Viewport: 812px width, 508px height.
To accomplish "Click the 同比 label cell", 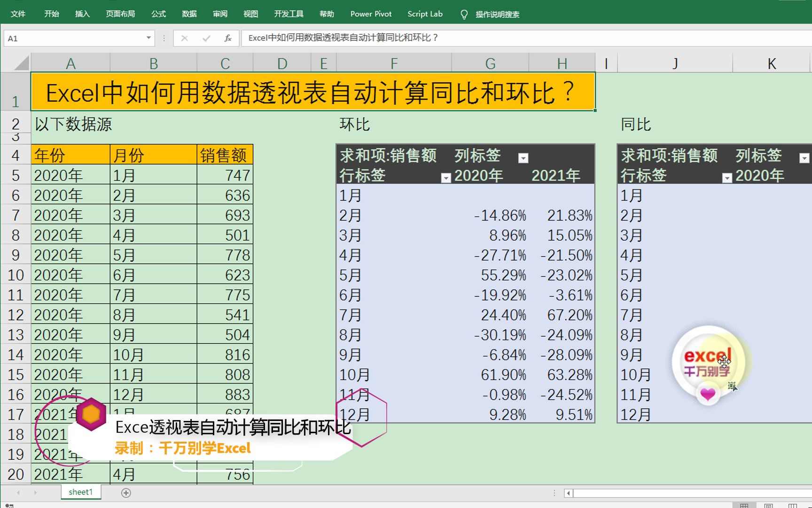I will pos(636,124).
